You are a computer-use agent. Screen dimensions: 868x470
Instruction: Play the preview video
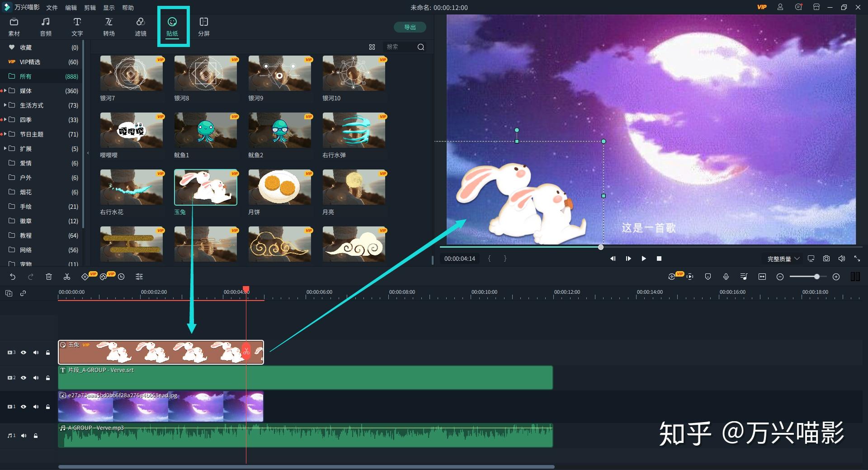coord(644,258)
